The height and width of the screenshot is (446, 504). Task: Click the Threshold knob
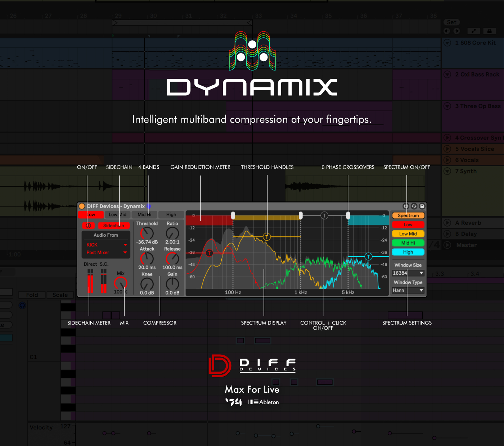tap(147, 233)
